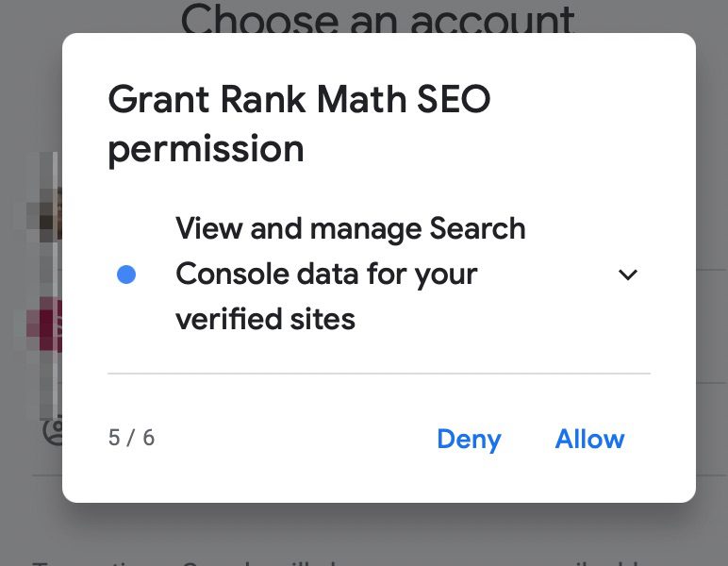Viewport: 728px width, 566px height.
Task: Click the person icon at bottom-left of account list
Action: (54, 430)
